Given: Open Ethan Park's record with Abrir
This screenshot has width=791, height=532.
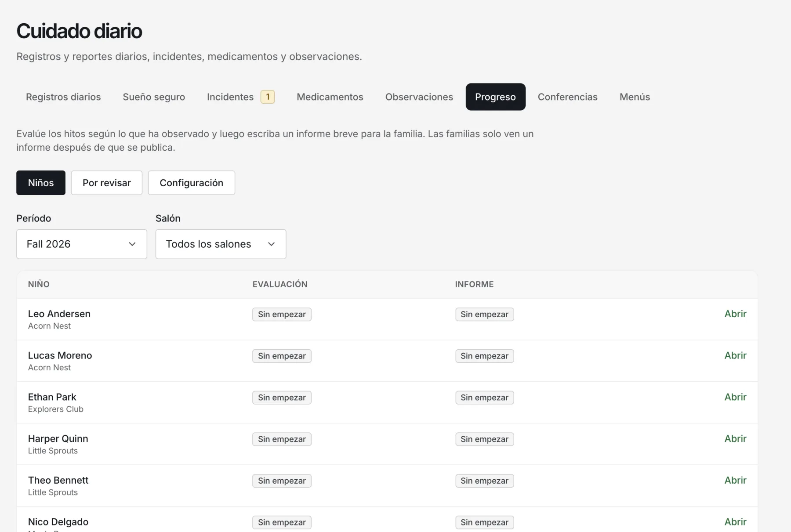Looking at the screenshot, I should [735, 397].
